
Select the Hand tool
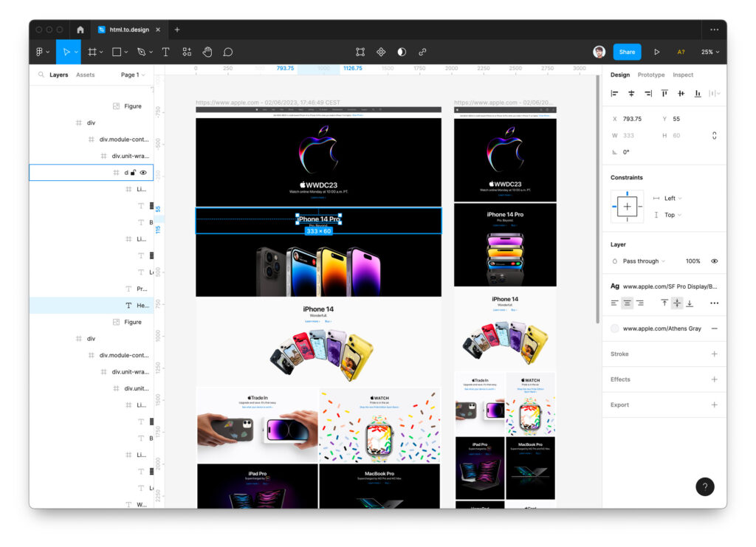tap(207, 52)
